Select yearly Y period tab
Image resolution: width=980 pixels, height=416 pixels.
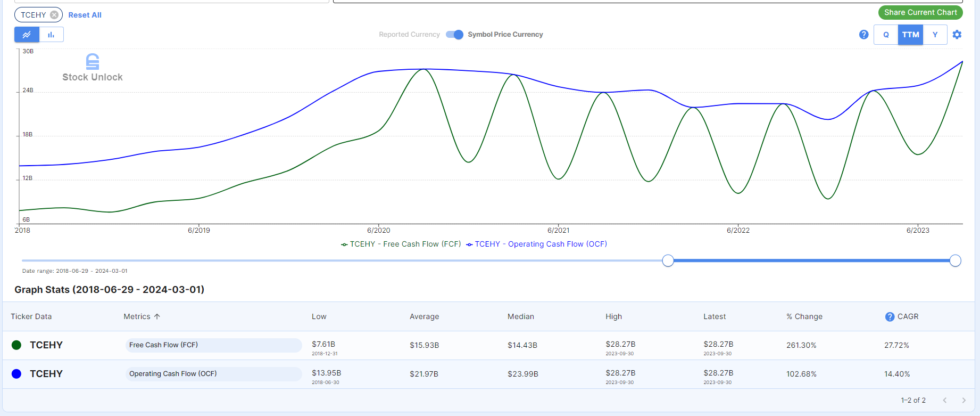coord(935,35)
